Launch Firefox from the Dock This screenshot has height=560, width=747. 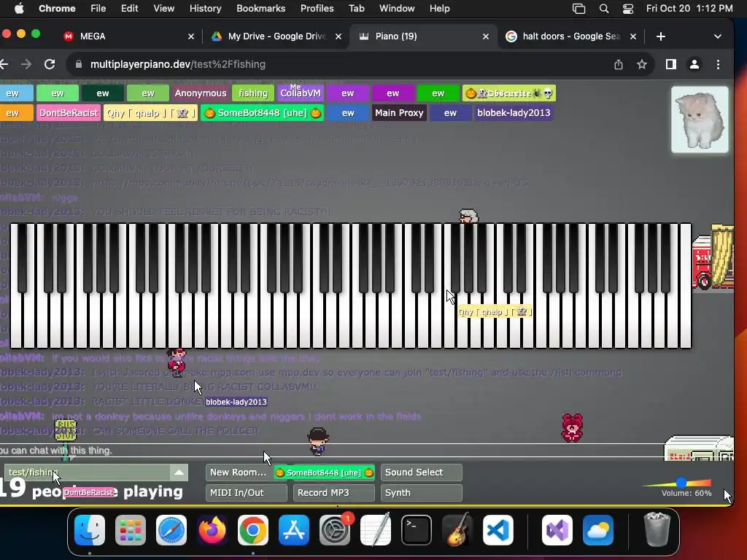point(212,530)
